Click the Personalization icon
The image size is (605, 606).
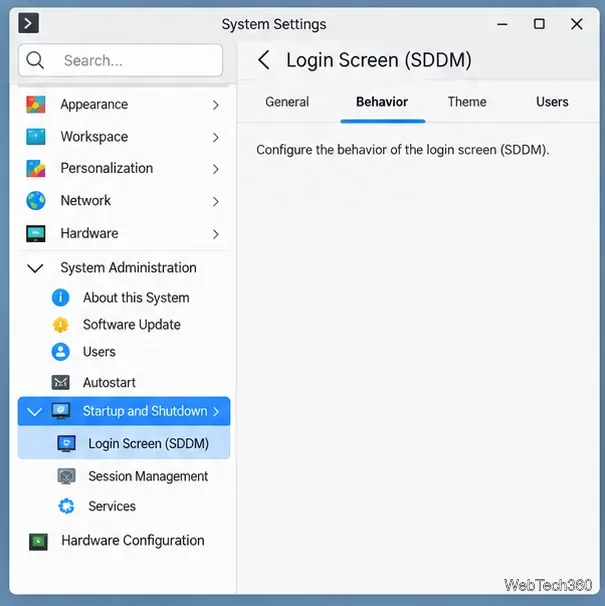pos(36,169)
